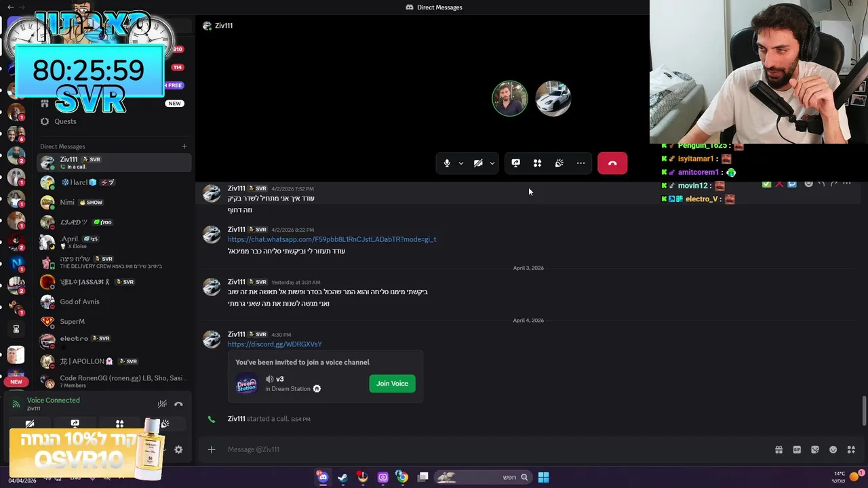
Task: Open weather widget showing 14°C
Action: (848, 477)
